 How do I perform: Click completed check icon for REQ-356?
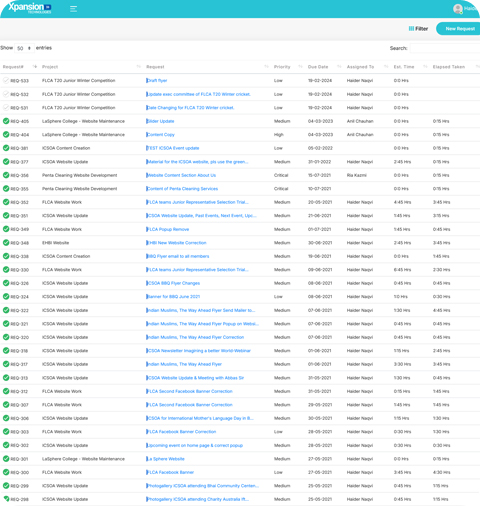point(6,175)
